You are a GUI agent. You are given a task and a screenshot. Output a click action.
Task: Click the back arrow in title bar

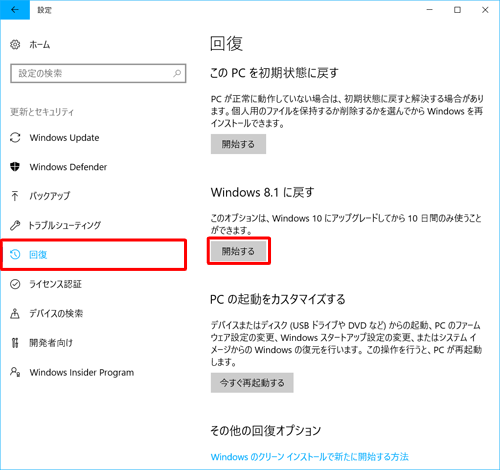[x=15, y=10]
